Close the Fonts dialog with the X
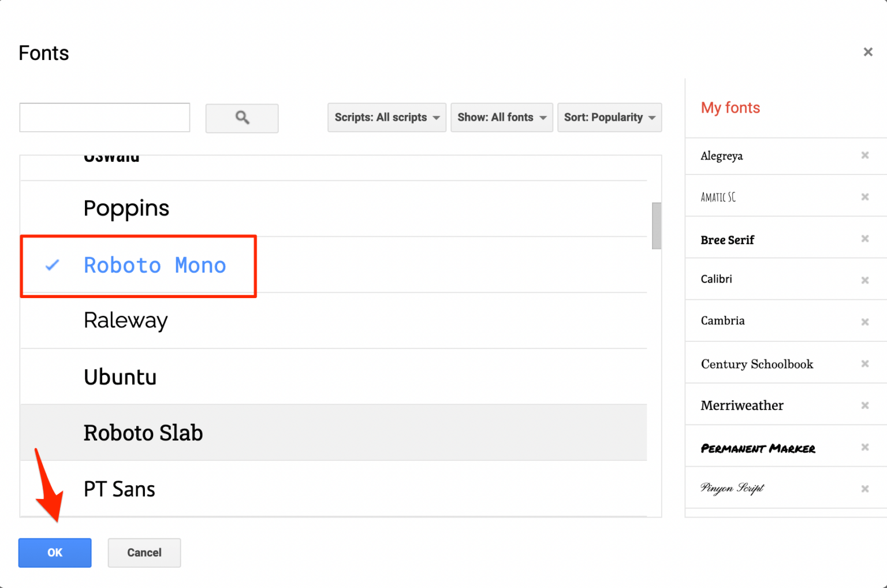 pyautogui.click(x=868, y=52)
